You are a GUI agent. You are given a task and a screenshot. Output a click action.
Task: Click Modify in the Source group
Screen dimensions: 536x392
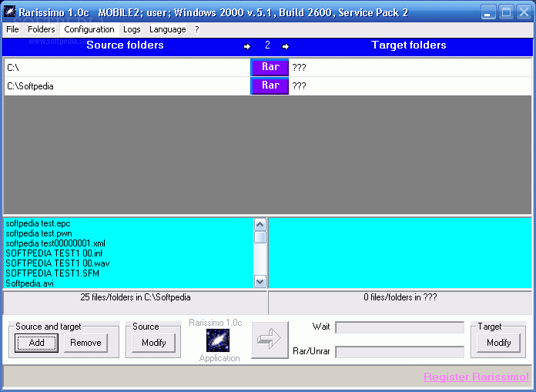[154, 343]
